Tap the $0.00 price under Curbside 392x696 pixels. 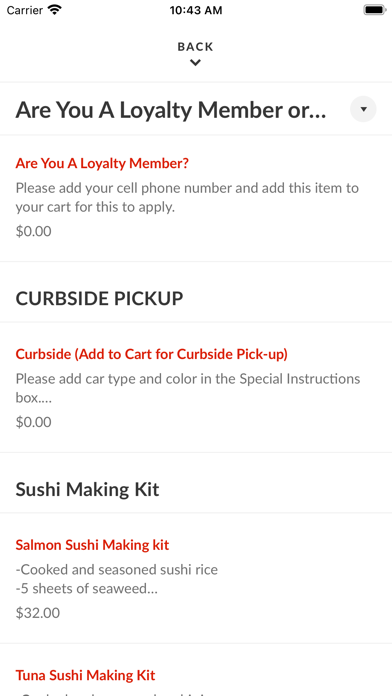point(33,422)
